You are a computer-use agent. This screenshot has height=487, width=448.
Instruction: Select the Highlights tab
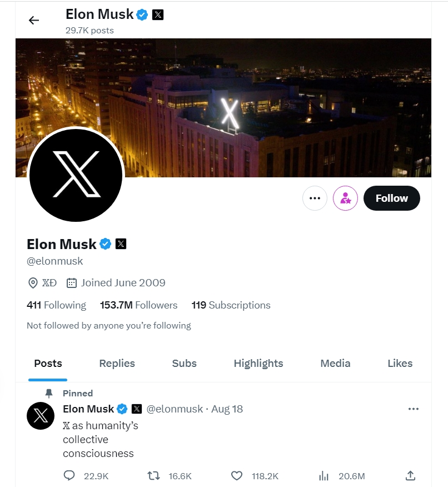coord(258,364)
